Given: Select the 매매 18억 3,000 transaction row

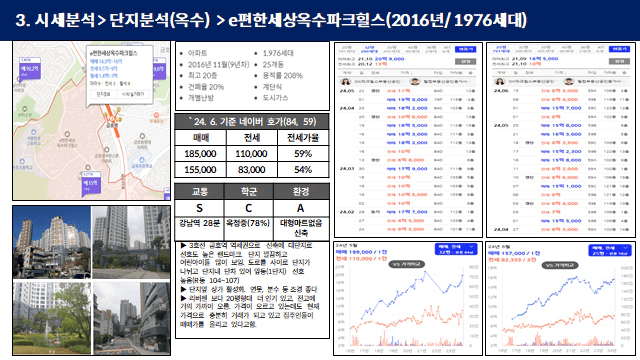Looking at the screenshot, I should point(407,134).
